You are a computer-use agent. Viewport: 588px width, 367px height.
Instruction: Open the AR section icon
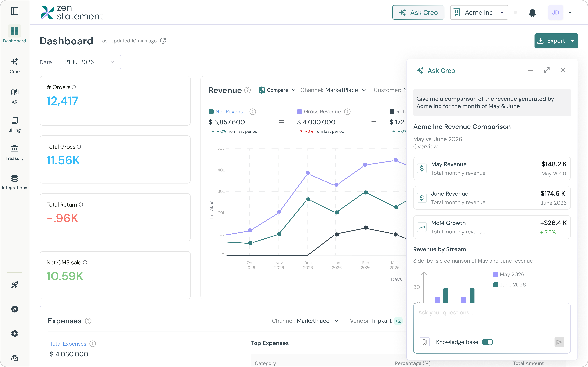click(x=15, y=92)
